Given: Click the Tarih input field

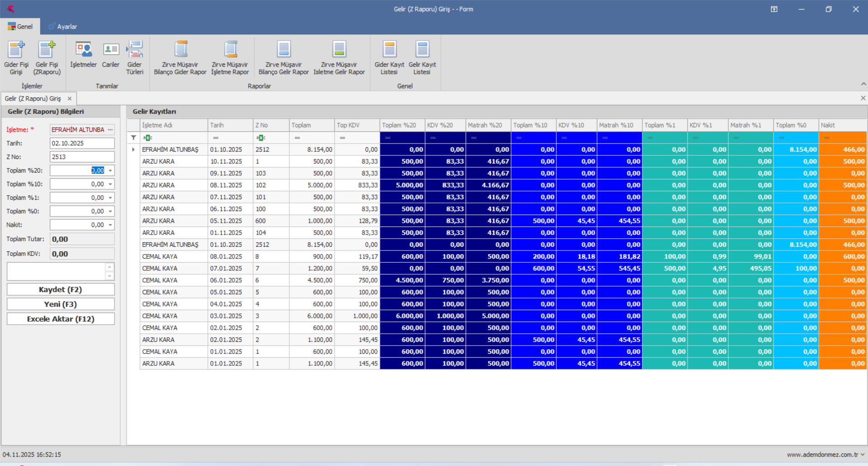Looking at the screenshot, I should click(x=82, y=144).
